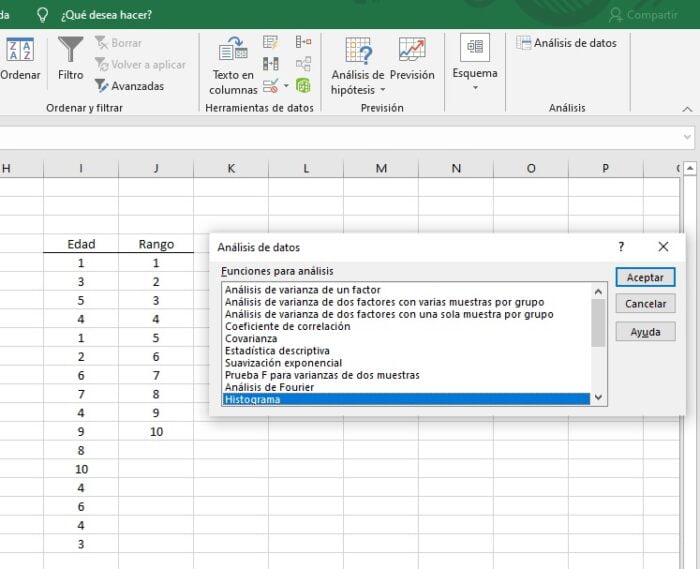The height and width of the screenshot is (569, 700).
Task: Click the dialog help question mark
Action: (x=621, y=246)
